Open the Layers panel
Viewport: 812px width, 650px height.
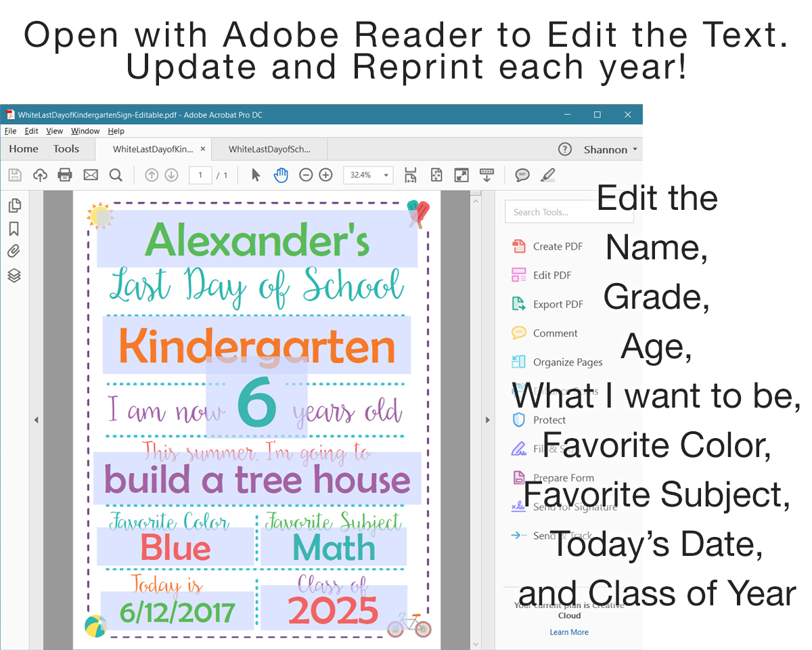coord(14,276)
